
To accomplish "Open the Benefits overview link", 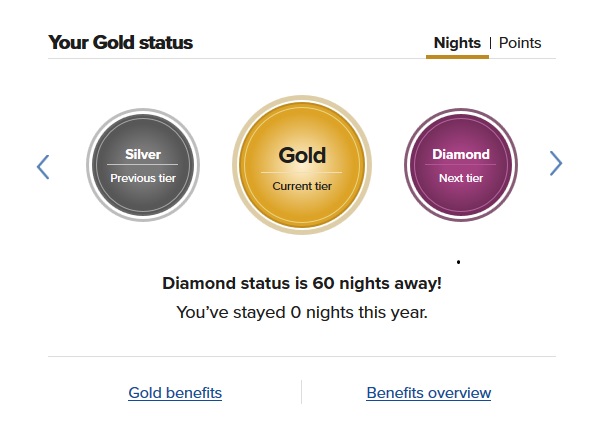I will point(429,393).
